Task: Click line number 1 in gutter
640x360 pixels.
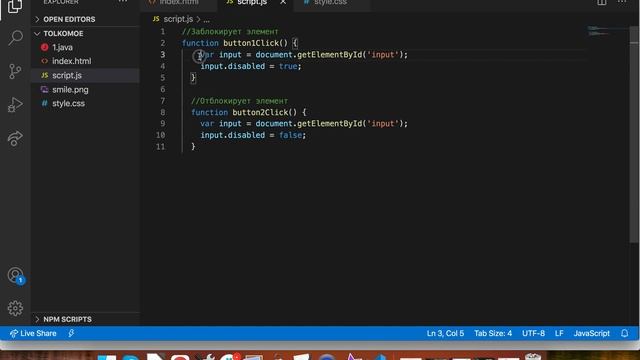Action: click(162, 32)
